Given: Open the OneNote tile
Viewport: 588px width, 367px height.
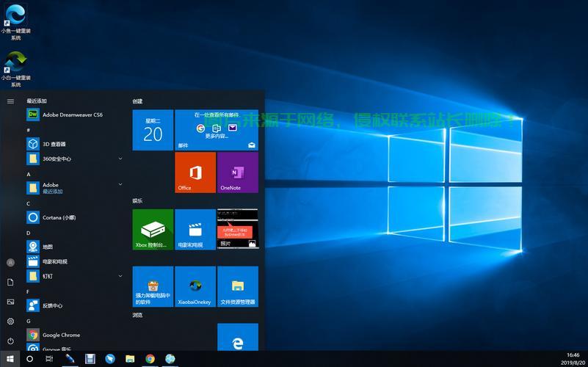Looking at the screenshot, I should click(x=238, y=172).
